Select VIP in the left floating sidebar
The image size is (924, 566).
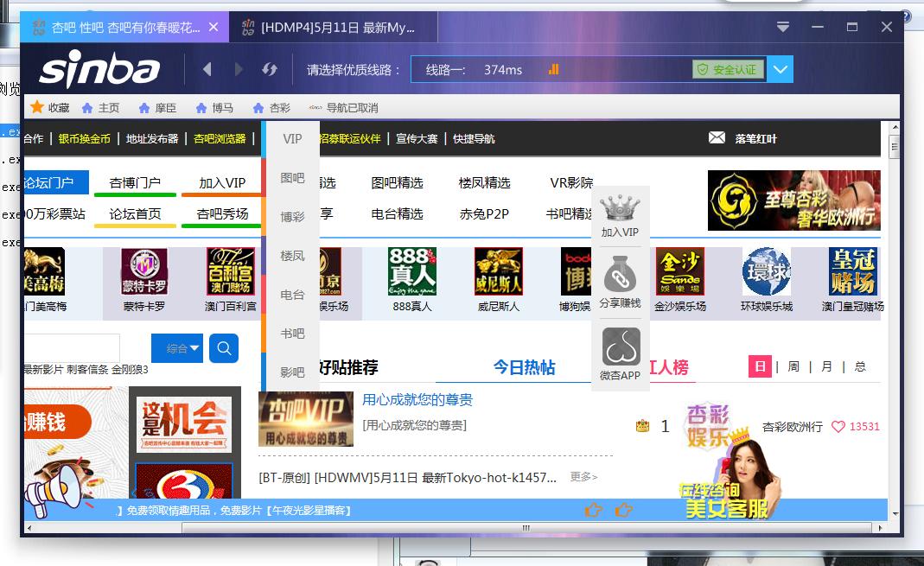point(292,139)
